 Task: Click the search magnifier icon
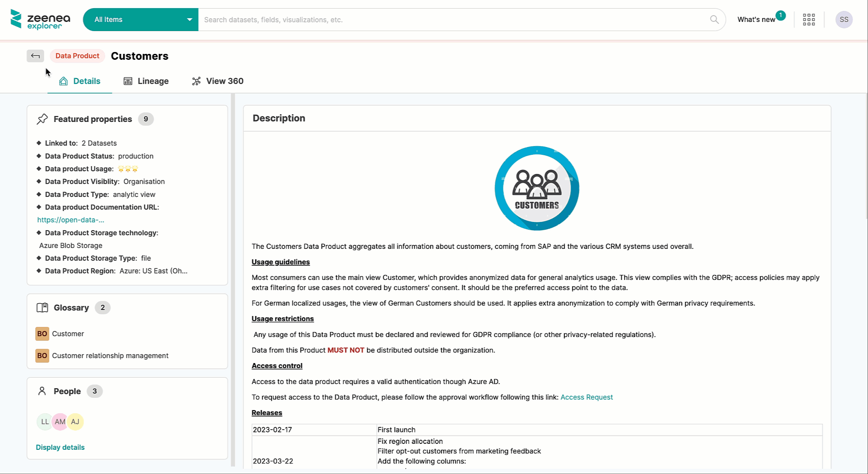click(x=714, y=19)
